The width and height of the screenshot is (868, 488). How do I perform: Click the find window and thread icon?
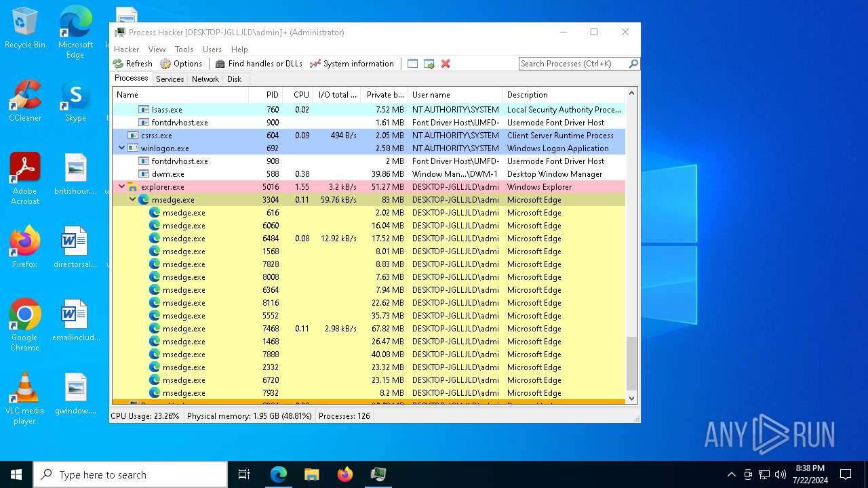(429, 64)
